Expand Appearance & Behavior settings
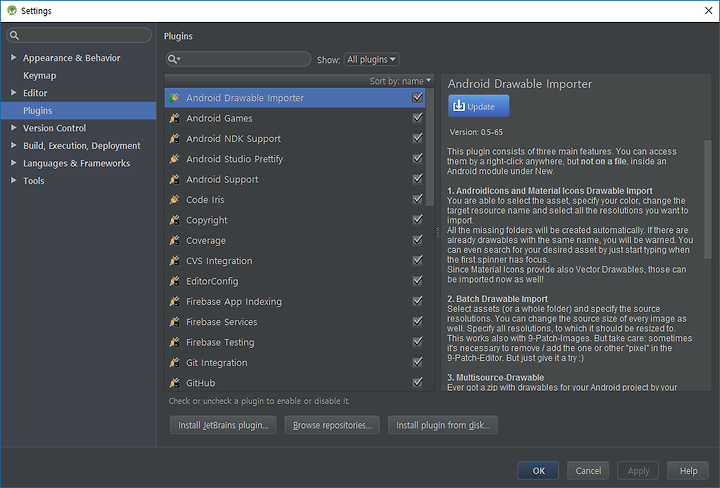This screenshot has height=488, width=720. [x=13, y=57]
